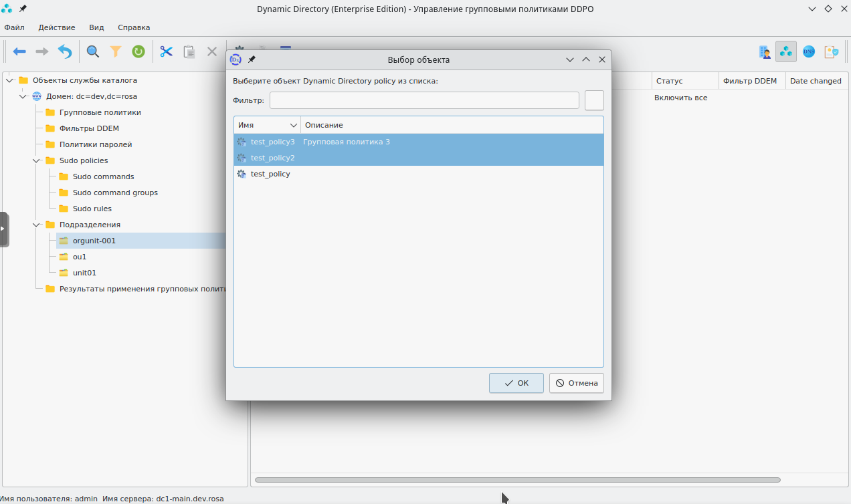Viewport: 851px width, 504px height.
Task: Click the scissors cut icon
Action: click(x=167, y=51)
